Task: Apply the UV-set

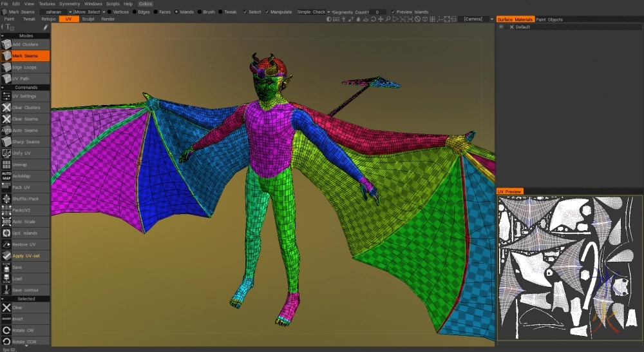Action: 25,256
